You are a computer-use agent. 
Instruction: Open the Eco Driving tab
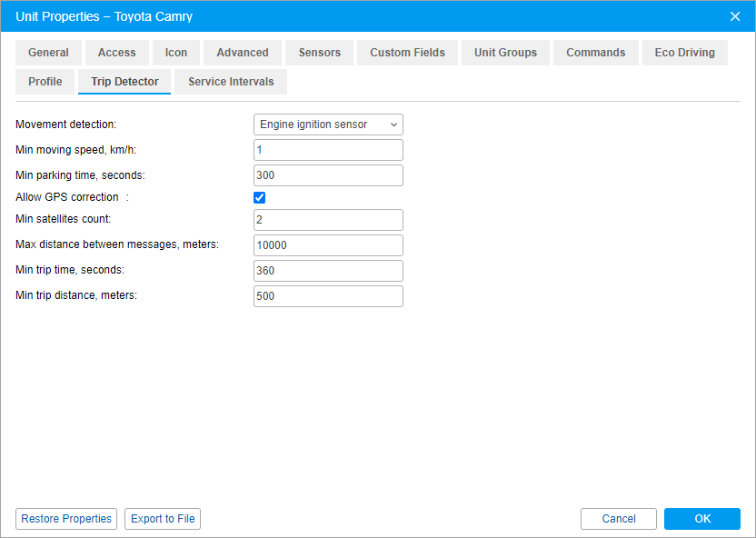[684, 53]
